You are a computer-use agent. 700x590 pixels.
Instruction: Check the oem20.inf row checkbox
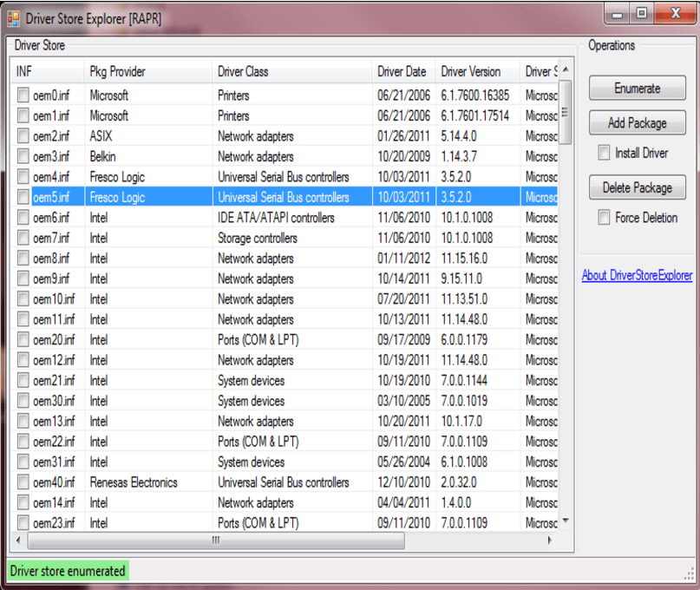(x=23, y=339)
